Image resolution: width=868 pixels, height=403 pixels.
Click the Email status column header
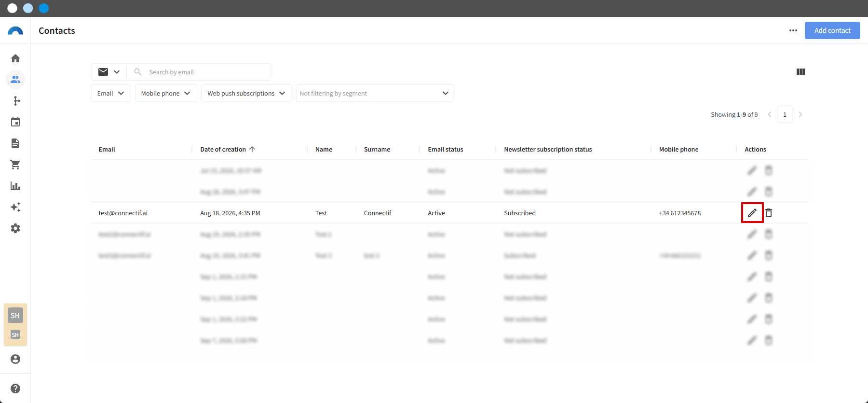pyautogui.click(x=446, y=149)
